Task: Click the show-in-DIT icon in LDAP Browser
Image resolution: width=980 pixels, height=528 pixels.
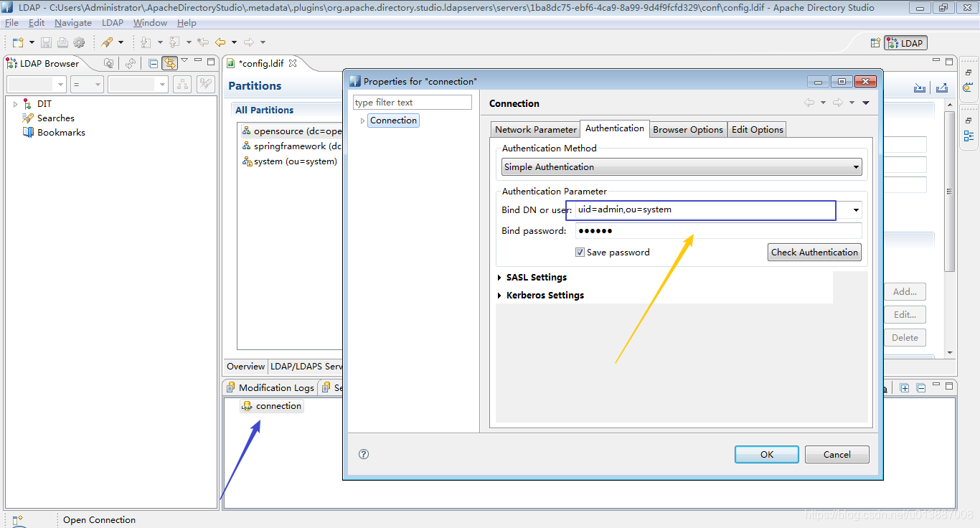Action: pos(108,63)
